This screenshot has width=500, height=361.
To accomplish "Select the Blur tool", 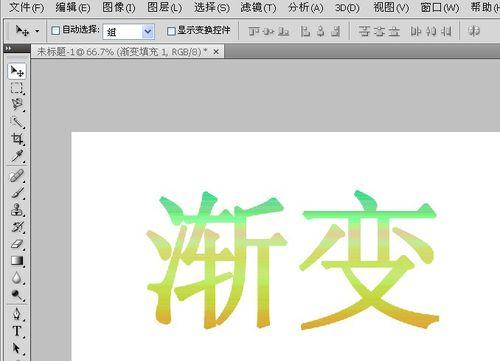I will click(17, 278).
